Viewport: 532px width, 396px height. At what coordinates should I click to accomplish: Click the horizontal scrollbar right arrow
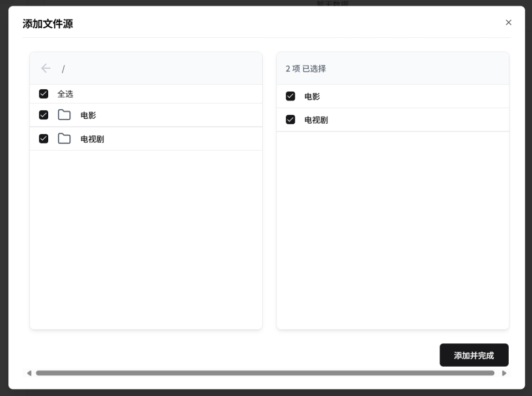coord(504,373)
